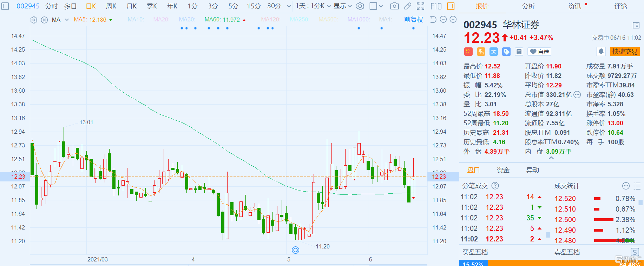Toggle the MA1000 line visibility

pyautogui.click(x=359, y=20)
